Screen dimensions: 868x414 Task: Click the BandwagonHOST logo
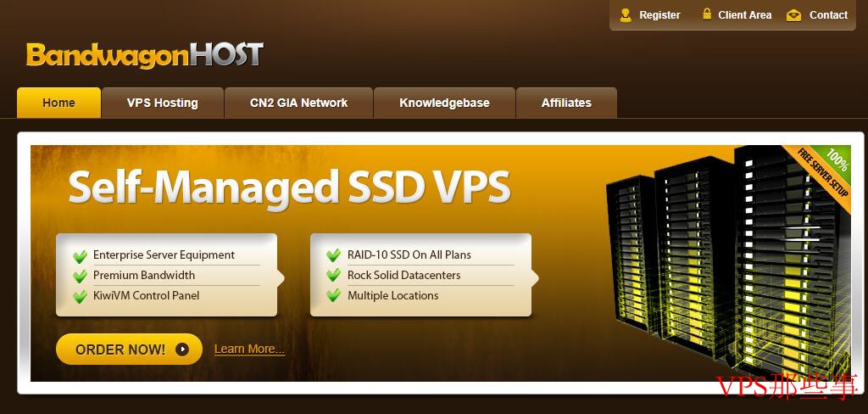[144, 55]
